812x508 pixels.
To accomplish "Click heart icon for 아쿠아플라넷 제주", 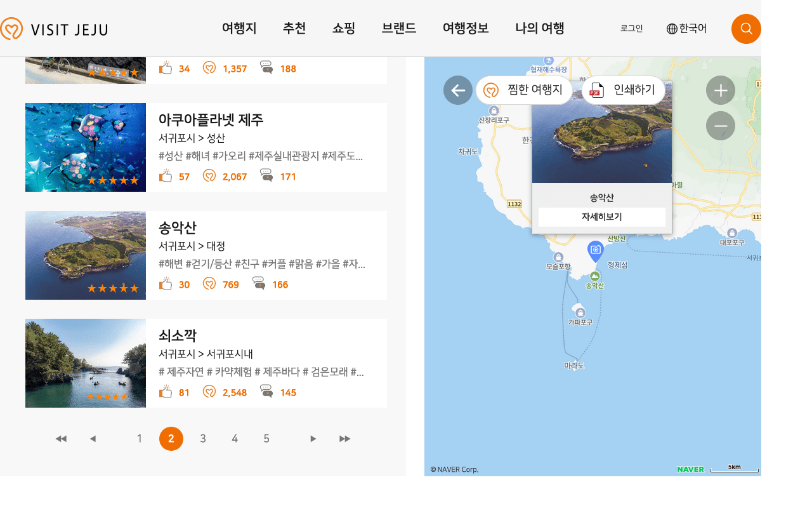I will click(x=209, y=176).
